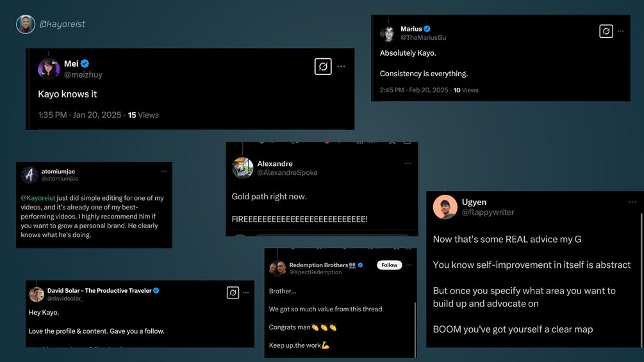644x362 pixels.
Task: Click the scrollbar on Redemption Brothers tweet
Action: pos(415,329)
